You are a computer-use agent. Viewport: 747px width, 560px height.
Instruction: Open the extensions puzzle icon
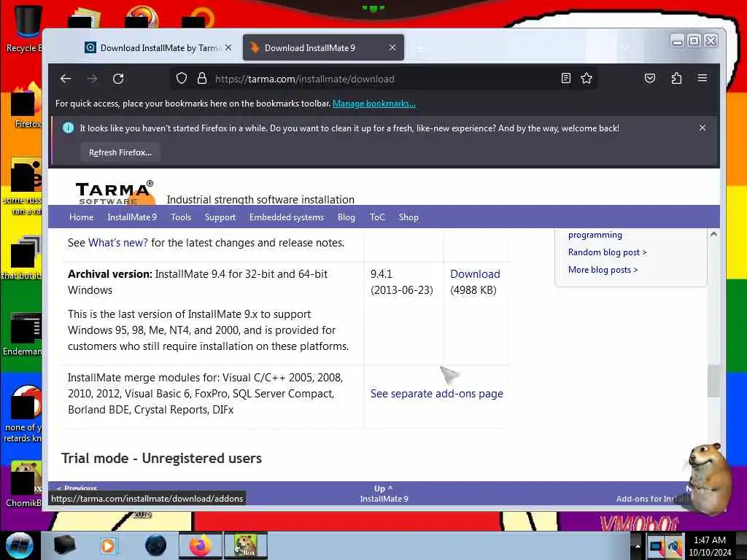(676, 79)
